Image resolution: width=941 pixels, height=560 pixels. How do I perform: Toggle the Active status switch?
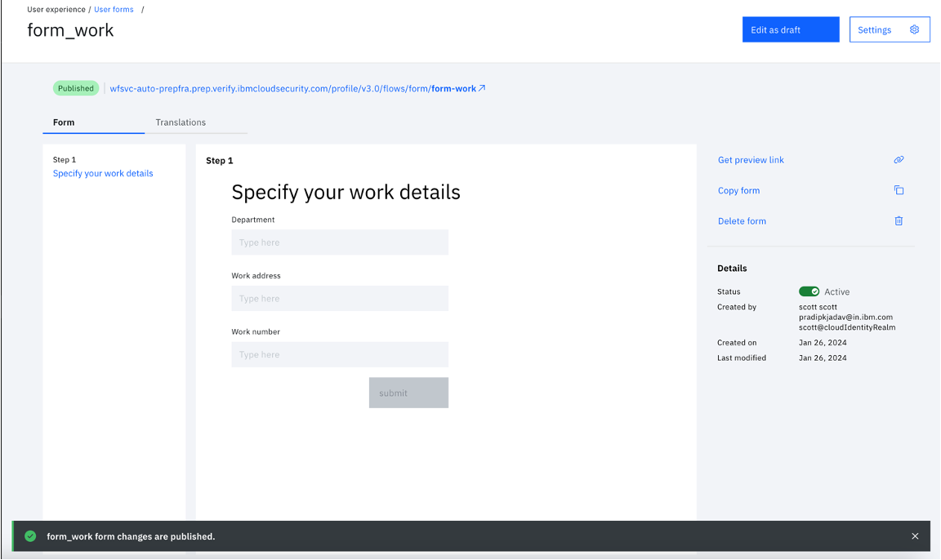tap(809, 291)
